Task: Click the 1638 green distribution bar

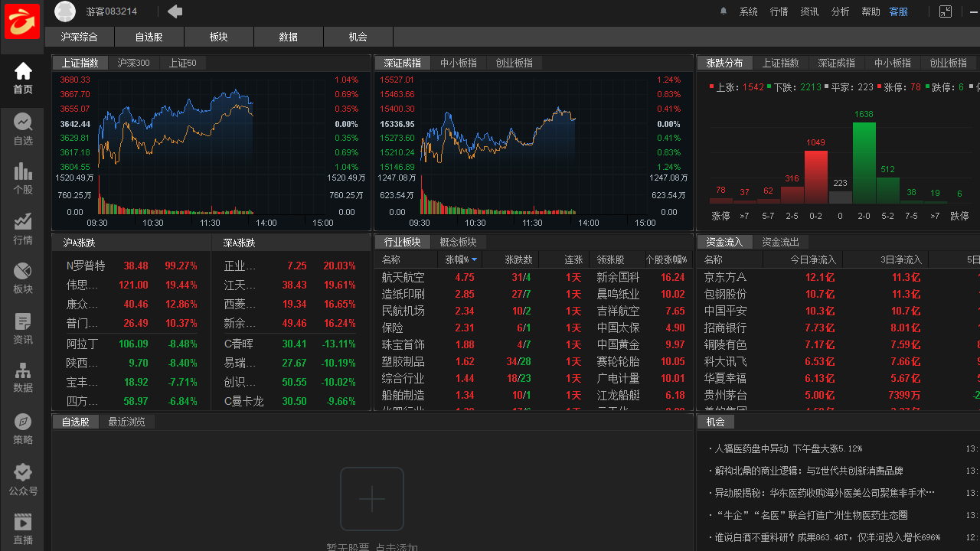Action: pos(864,162)
